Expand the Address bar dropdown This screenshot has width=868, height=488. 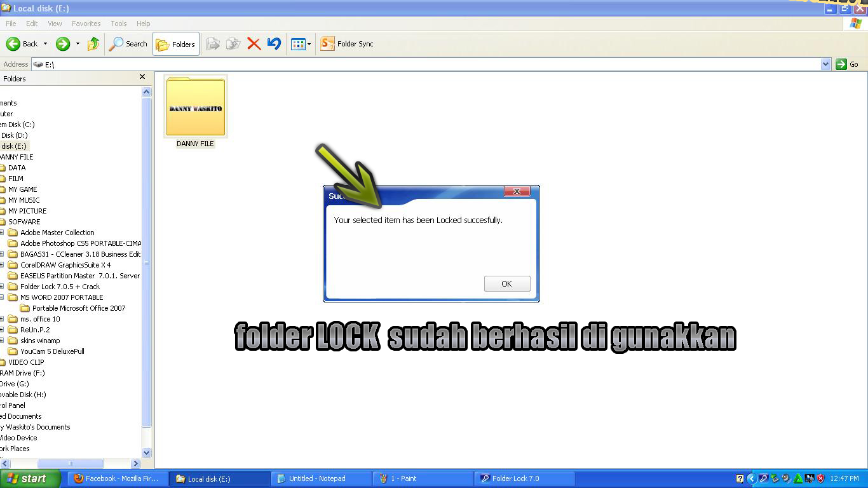tap(825, 64)
